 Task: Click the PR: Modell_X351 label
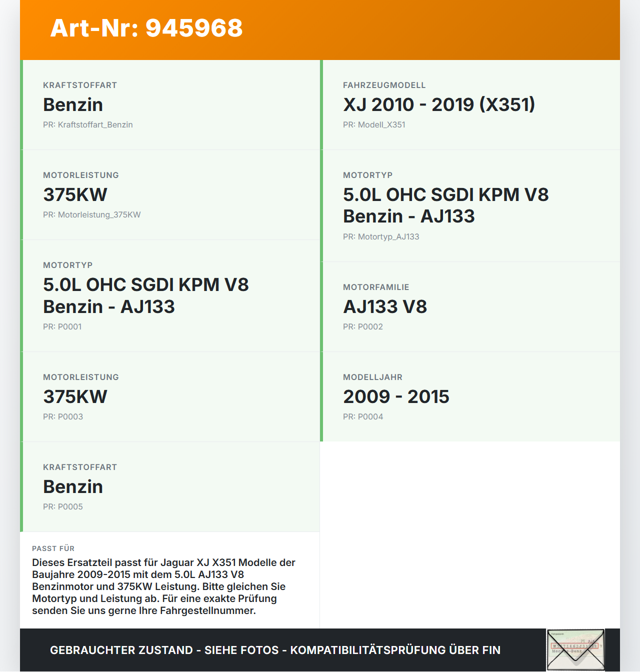[x=374, y=124]
